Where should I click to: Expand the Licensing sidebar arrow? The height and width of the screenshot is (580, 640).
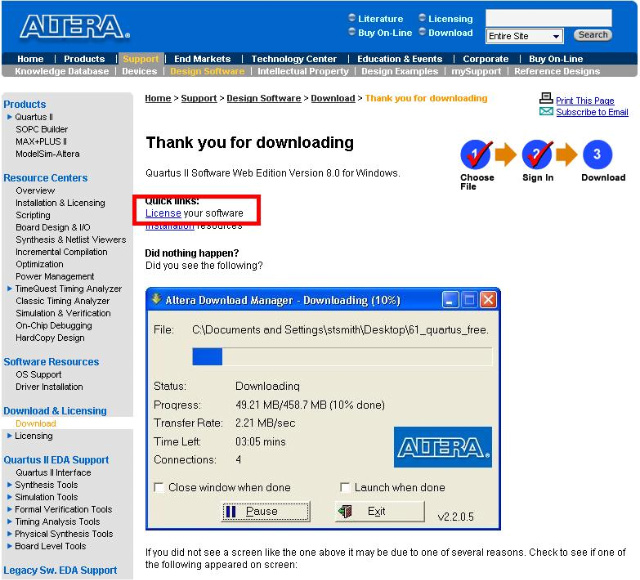(x=9, y=436)
